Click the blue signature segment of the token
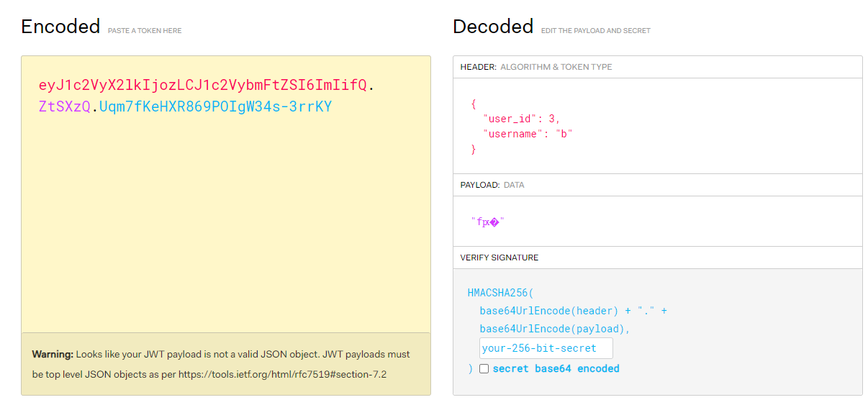Viewport: 868px width, 405px height. point(215,107)
